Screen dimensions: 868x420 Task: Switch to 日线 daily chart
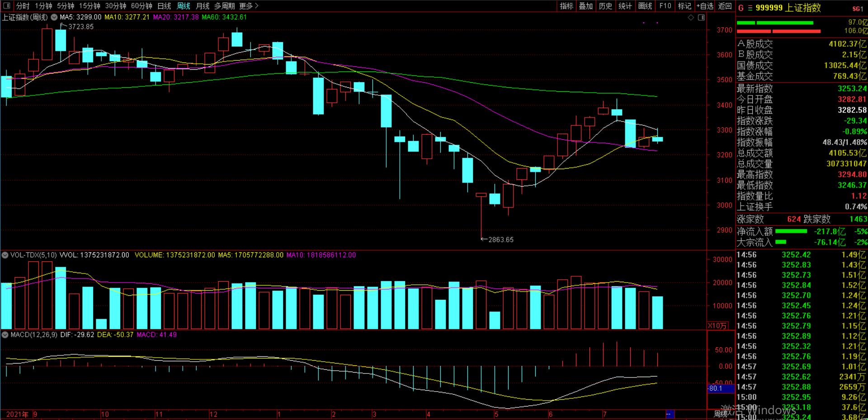[x=164, y=6]
